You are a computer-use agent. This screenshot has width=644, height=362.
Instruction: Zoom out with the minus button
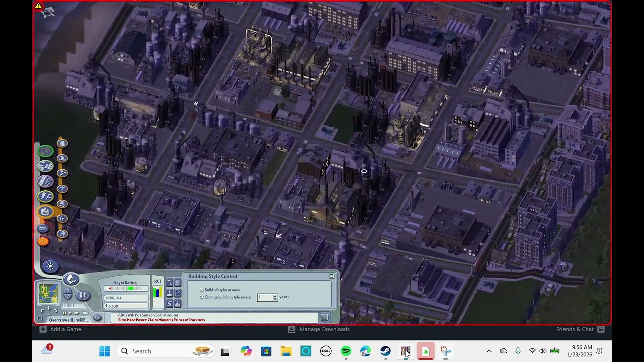49,314
